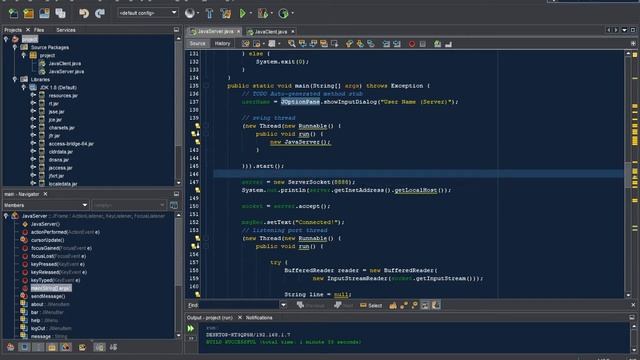The height and width of the screenshot is (360, 640).
Task: Toggle Show Fields filter in Navigator
Action: click(24, 347)
